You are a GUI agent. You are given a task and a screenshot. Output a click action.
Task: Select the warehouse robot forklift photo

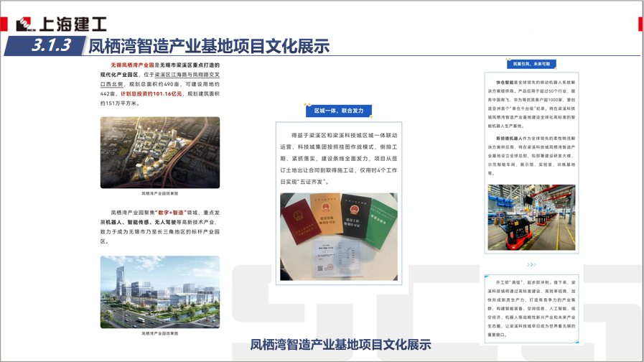531,219
